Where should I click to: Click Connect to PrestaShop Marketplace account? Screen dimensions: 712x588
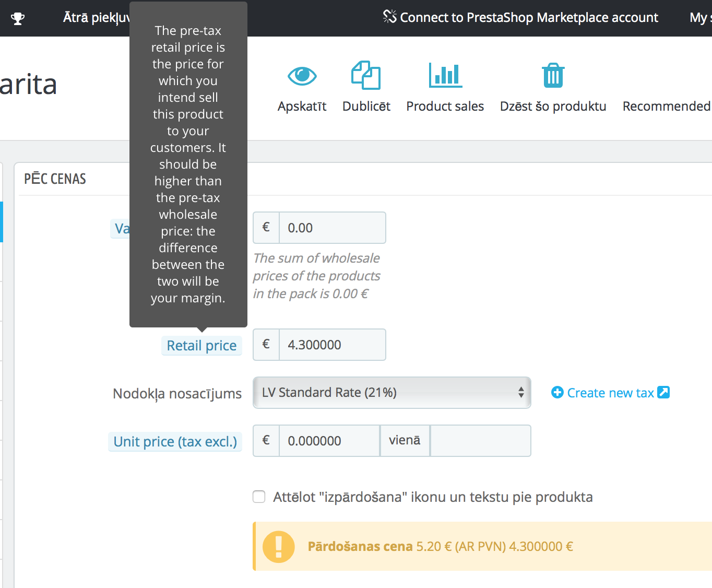tap(528, 18)
